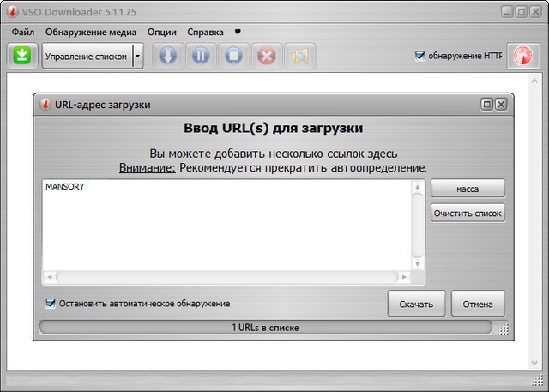Close the URL-адрес загрузки dialog
The width and height of the screenshot is (549, 392).
tap(501, 104)
